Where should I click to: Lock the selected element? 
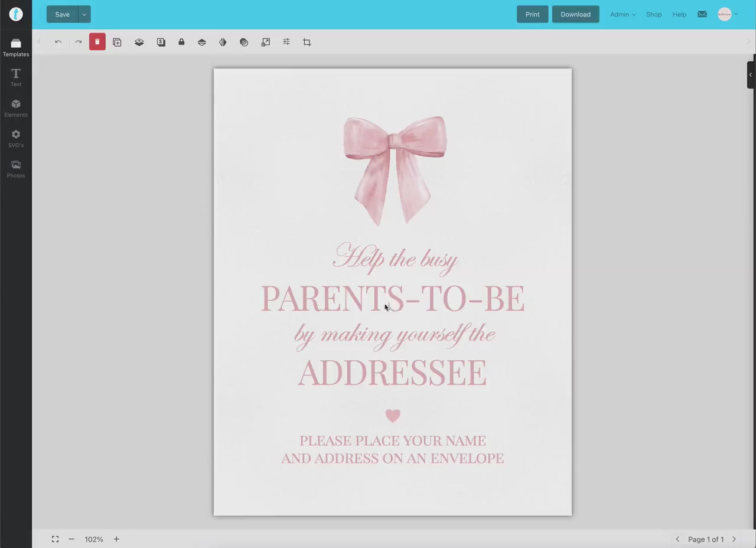tap(181, 42)
